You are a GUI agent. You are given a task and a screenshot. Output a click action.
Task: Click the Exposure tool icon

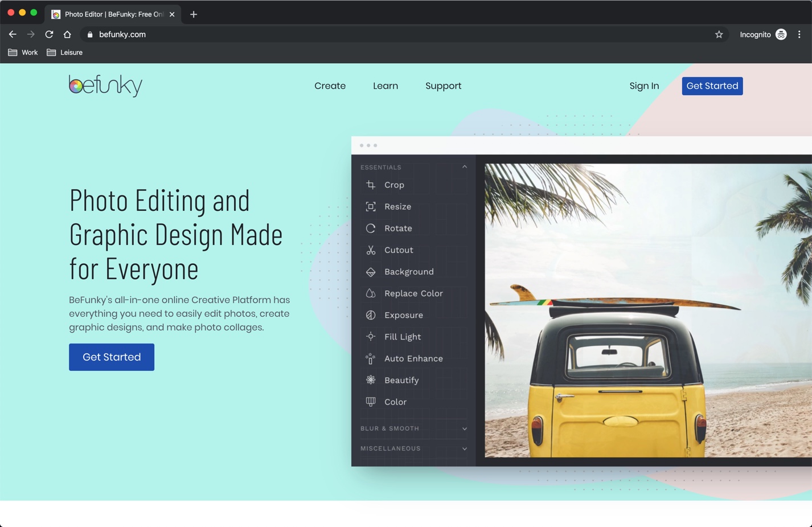pos(371,315)
